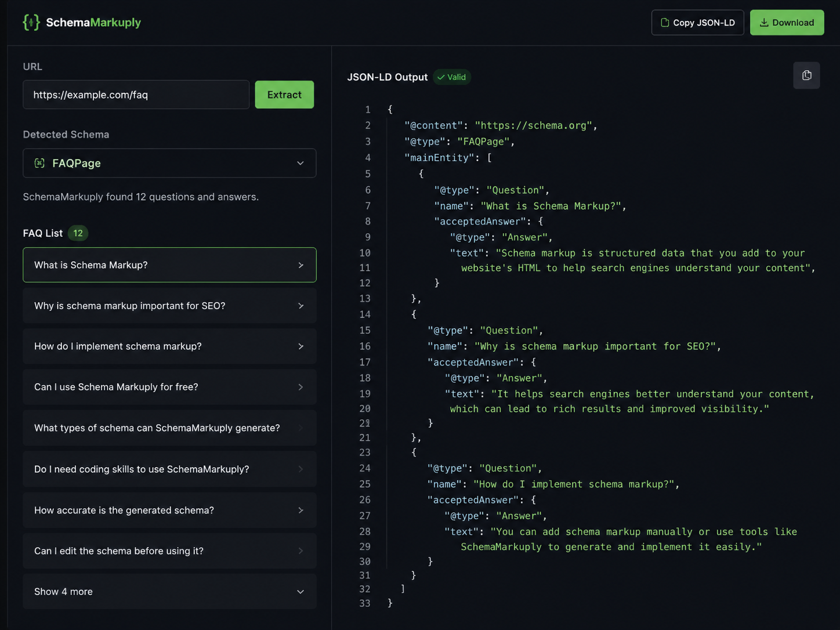Expand the list with Show 4 more
840x630 pixels.
pos(169,592)
